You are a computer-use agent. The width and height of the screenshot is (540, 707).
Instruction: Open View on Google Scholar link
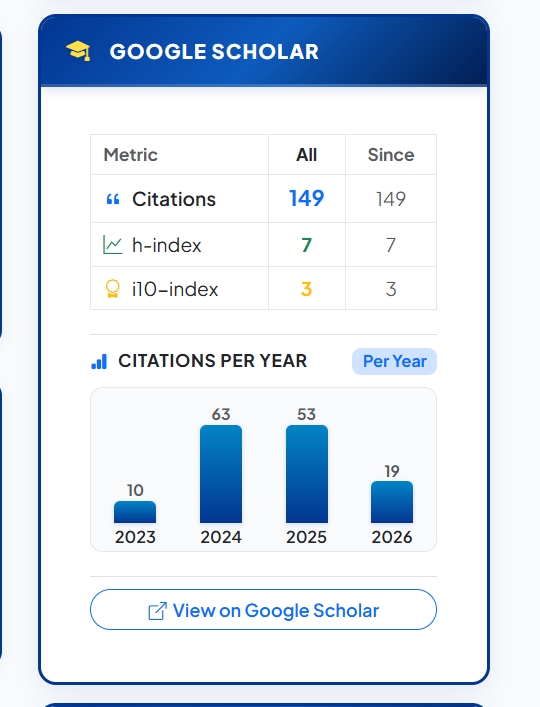(x=263, y=610)
